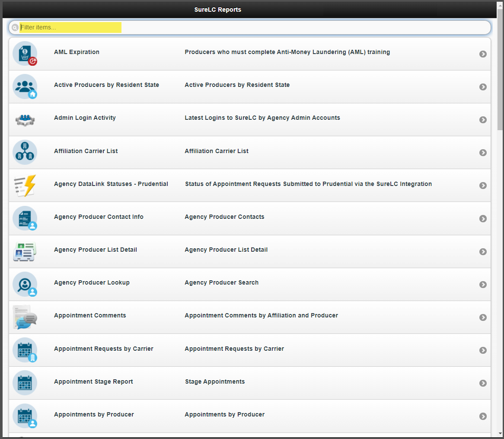Click the arrow for Appointments by Producer
This screenshot has width=504, height=439.
tap(483, 416)
